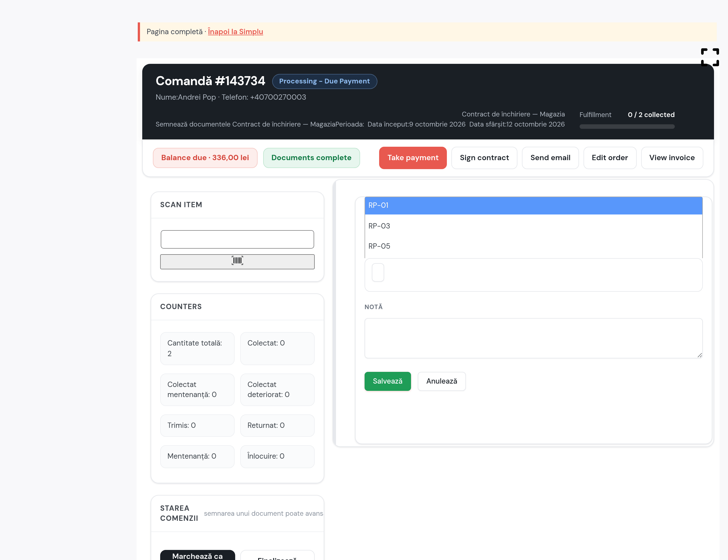Click Anulează to cancel
The image size is (728, 560).
[441, 381]
